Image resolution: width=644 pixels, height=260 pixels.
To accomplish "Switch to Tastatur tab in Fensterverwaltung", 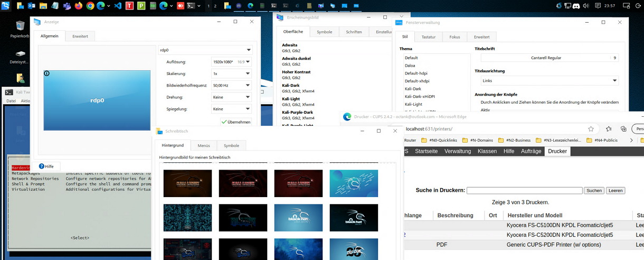I will point(429,37).
